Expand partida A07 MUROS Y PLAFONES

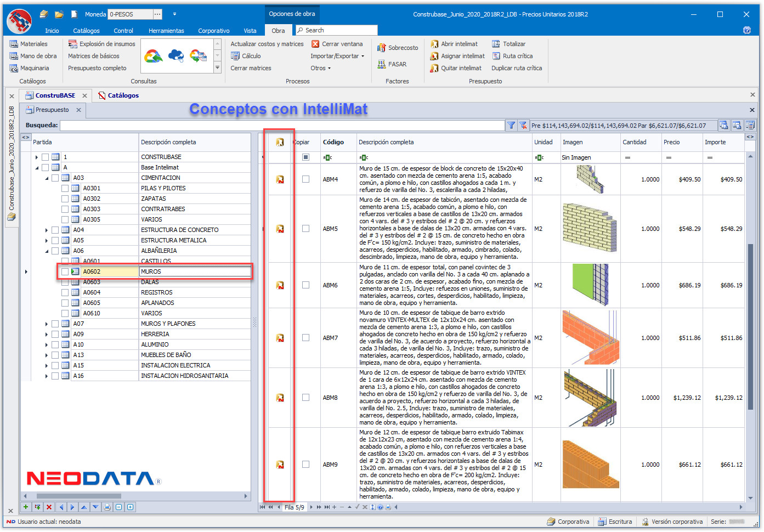pyautogui.click(x=47, y=324)
